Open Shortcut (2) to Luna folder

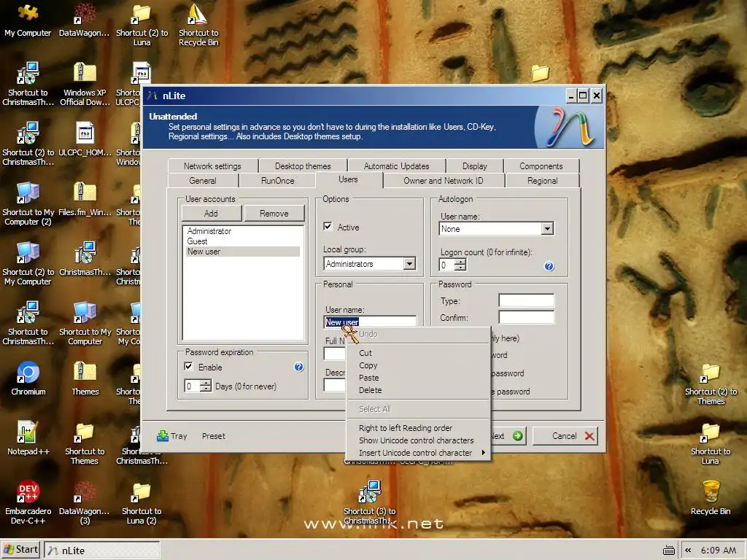click(x=142, y=26)
